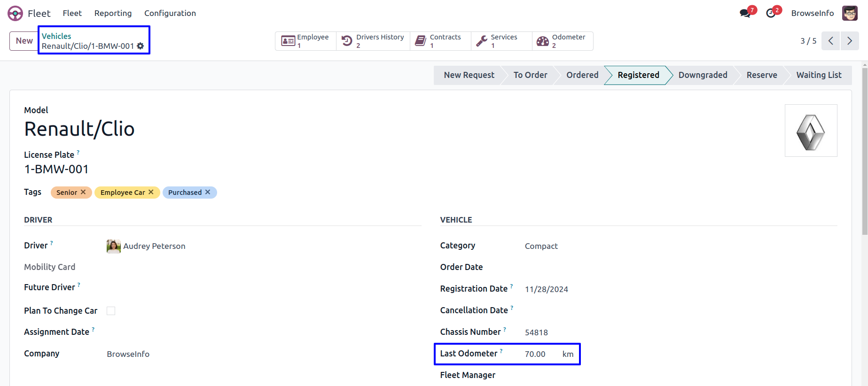
Task: Click the 3 / 5 record pager counter
Action: (x=808, y=41)
